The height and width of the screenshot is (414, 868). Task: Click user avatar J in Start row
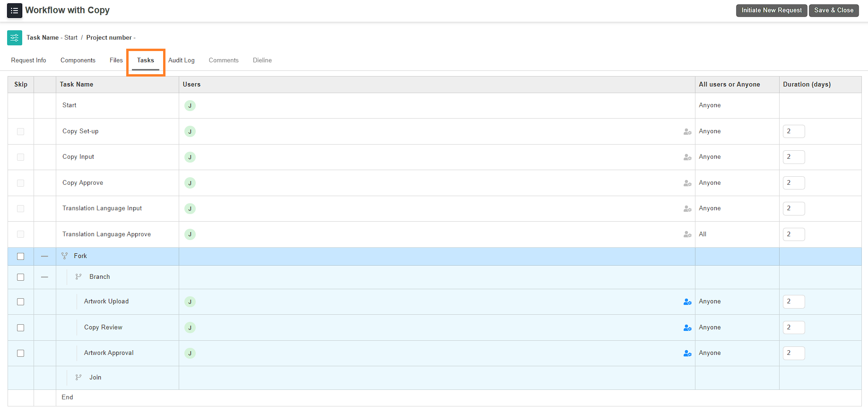(190, 106)
